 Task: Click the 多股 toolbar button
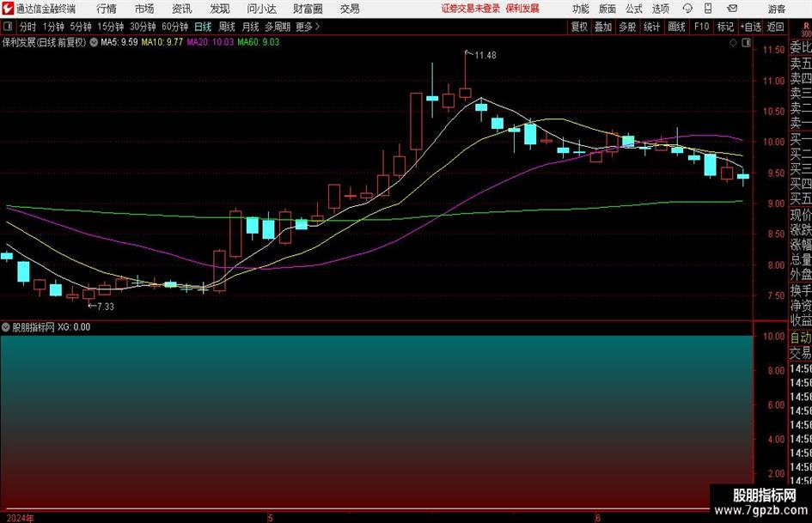[x=627, y=27]
